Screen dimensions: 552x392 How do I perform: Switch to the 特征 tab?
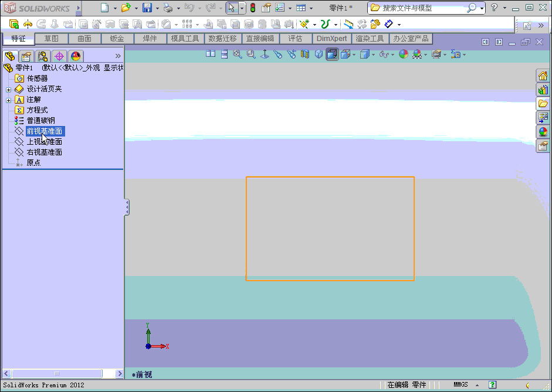point(18,39)
